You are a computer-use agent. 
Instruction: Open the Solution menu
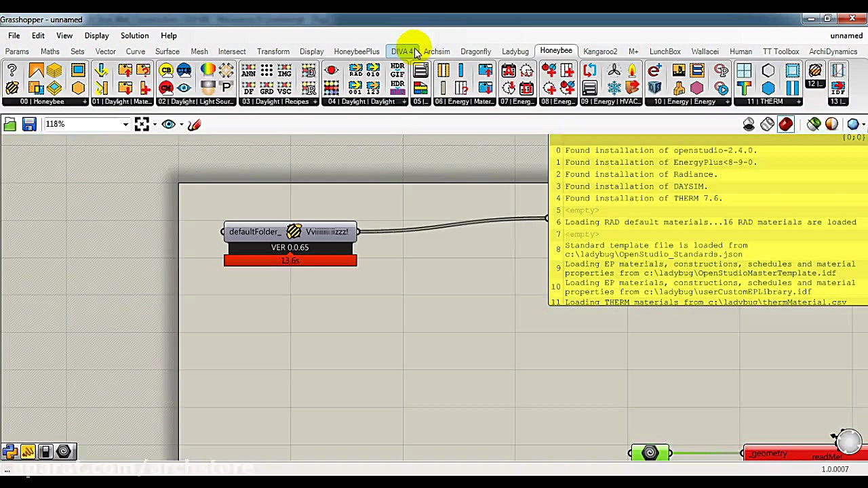click(134, 35)
